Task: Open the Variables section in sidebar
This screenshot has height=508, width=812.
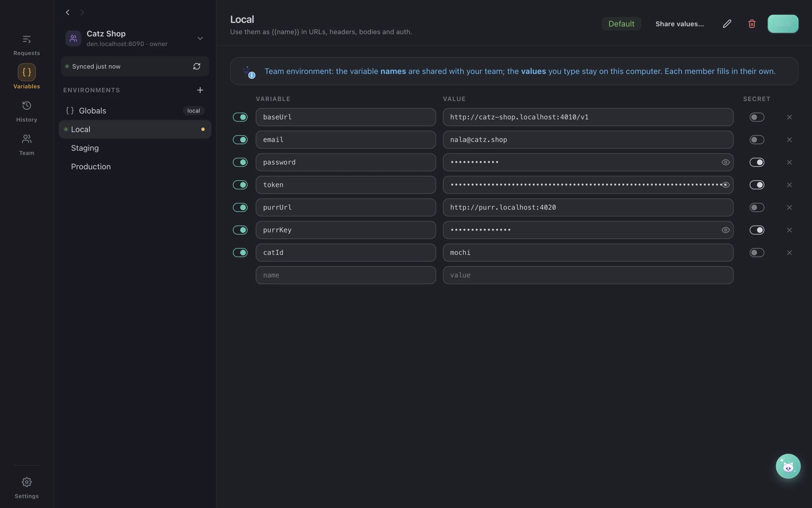Action: pyautogui.click(x=26, y=77)
